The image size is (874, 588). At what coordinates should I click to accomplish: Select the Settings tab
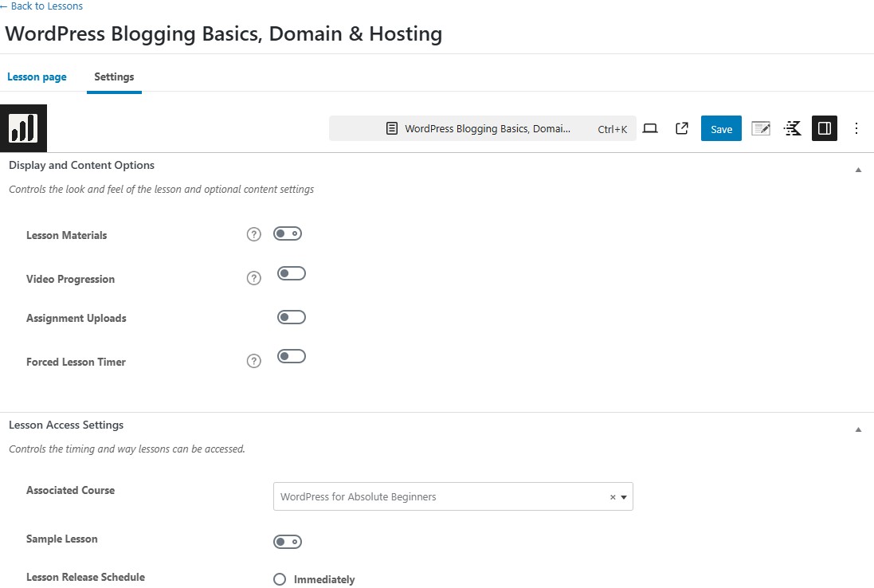[x=114, y=77]
